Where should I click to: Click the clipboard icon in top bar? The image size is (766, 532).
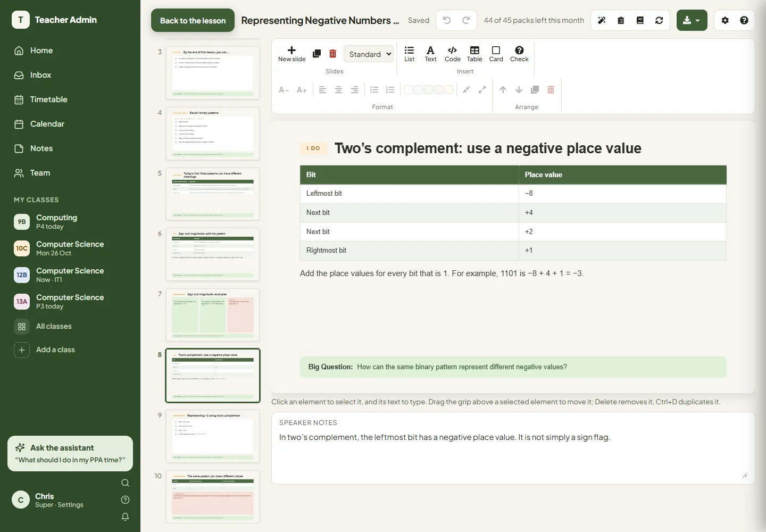[621, 20]
